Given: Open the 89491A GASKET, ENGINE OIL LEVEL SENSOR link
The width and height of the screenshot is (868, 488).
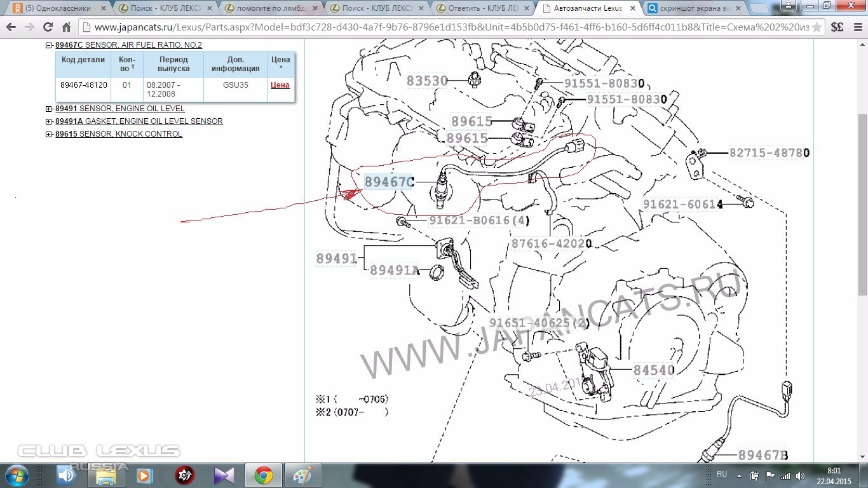Looking at the screenshot, I should pyautogui.click(x=139, y=121).
